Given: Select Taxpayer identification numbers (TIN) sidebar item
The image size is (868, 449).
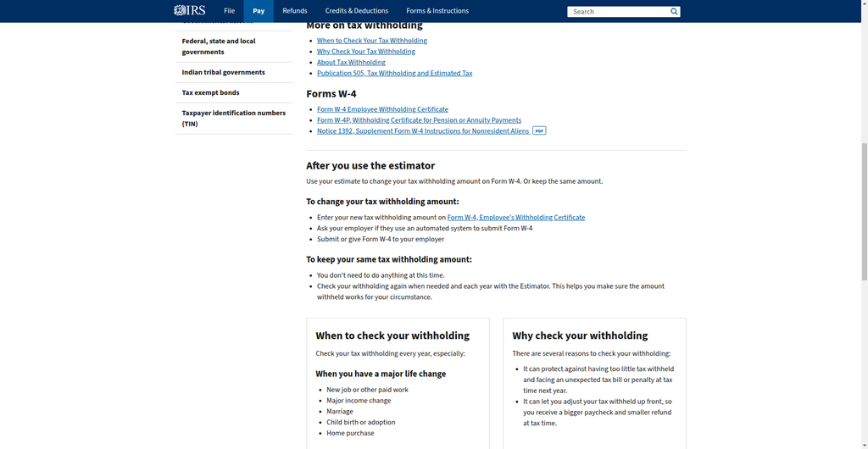Looking at the screenshot, I should pyautogui.click(x=234, y=119).
